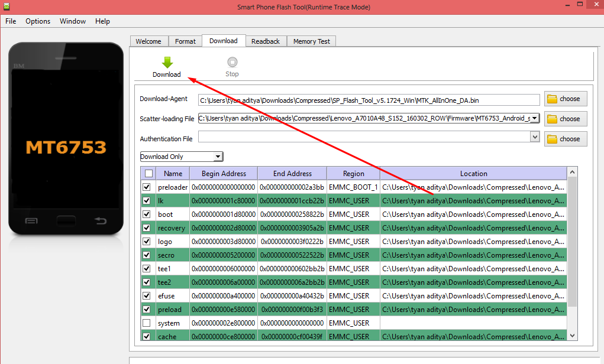Enable the system partition checkbox

(147, 323)
